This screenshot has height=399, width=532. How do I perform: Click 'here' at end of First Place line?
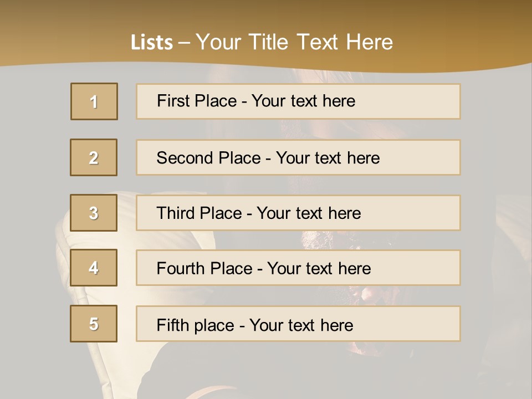click(x=339, y=101)
